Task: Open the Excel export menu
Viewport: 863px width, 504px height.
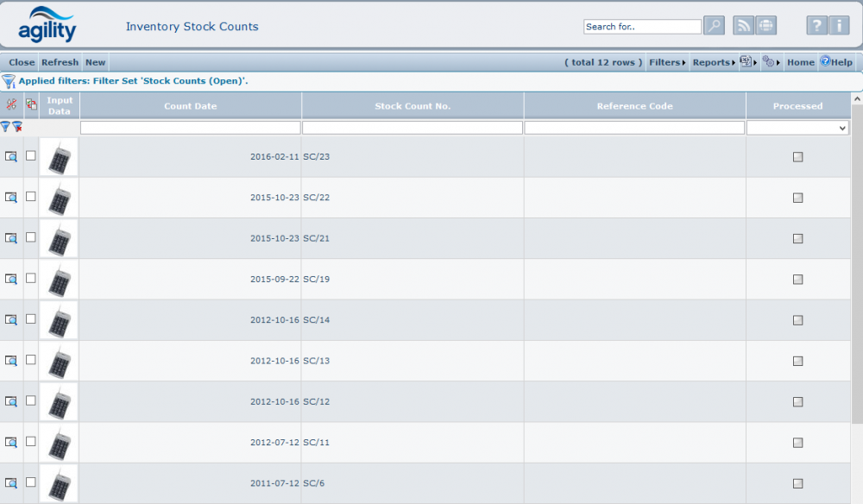Action: tap(747, 62)
